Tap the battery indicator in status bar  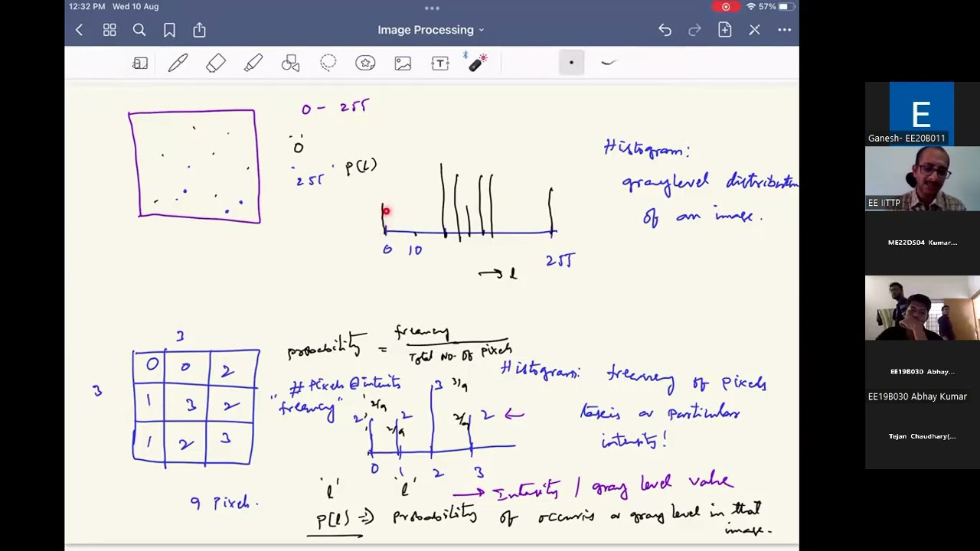pos(785,7)
